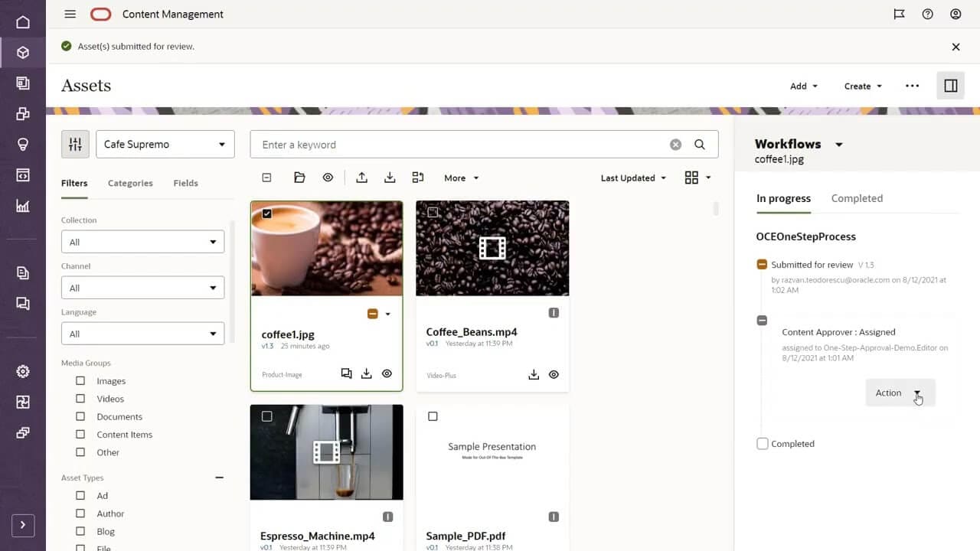Check the Images media group filter

coord(80,380)
